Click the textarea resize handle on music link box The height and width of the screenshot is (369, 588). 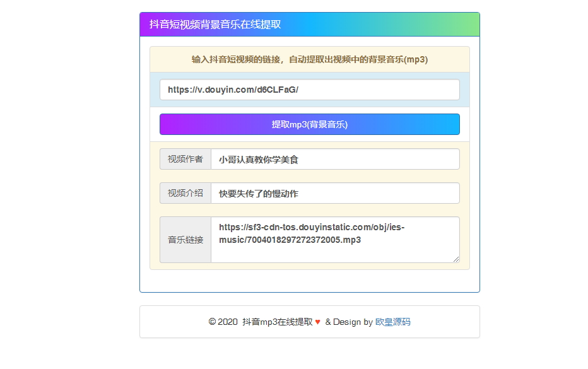[456, 259]
